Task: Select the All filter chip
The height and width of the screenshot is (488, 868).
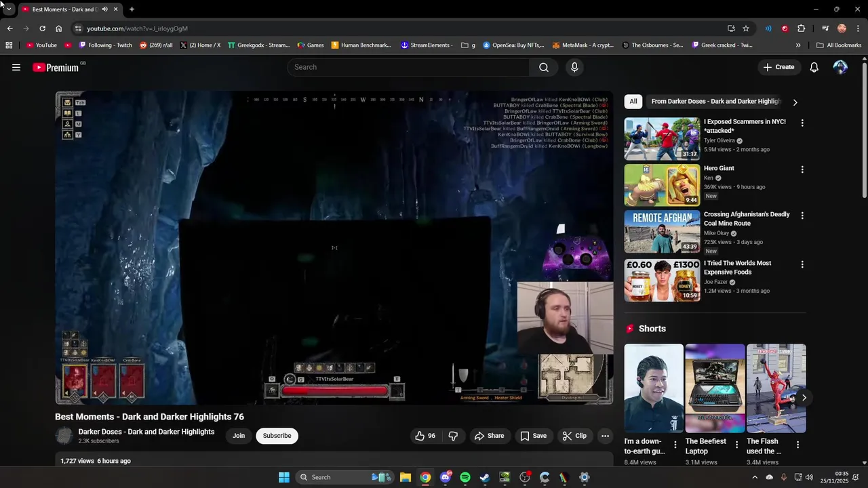Action: 633,102
